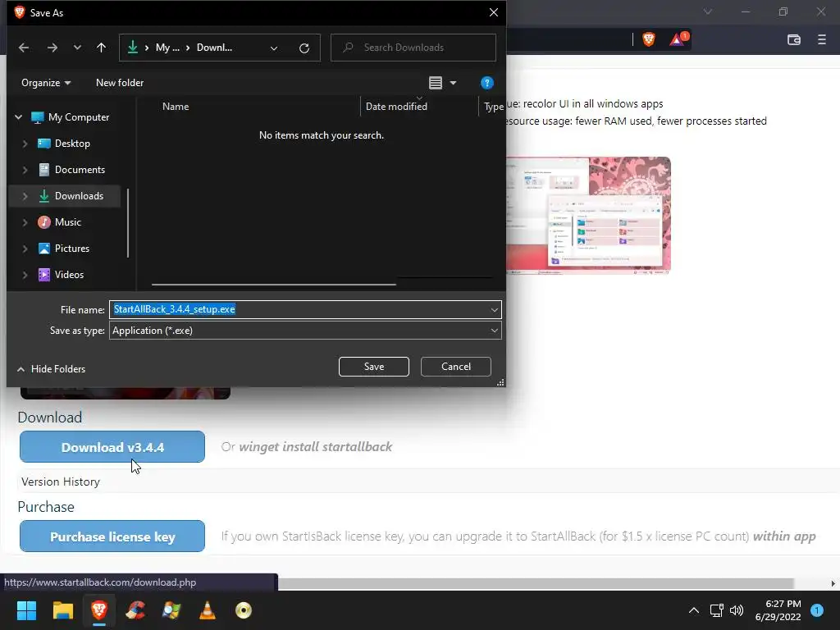Viewport: 840px width, 630px height.
Task: Open clock and date 6:27 PM
Action: [778, 610]
